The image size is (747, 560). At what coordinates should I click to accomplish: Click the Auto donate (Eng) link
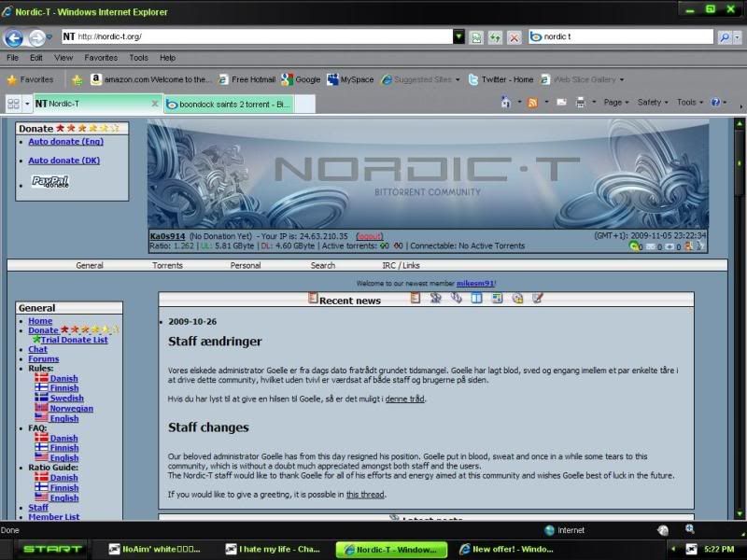tap(65, 142)
